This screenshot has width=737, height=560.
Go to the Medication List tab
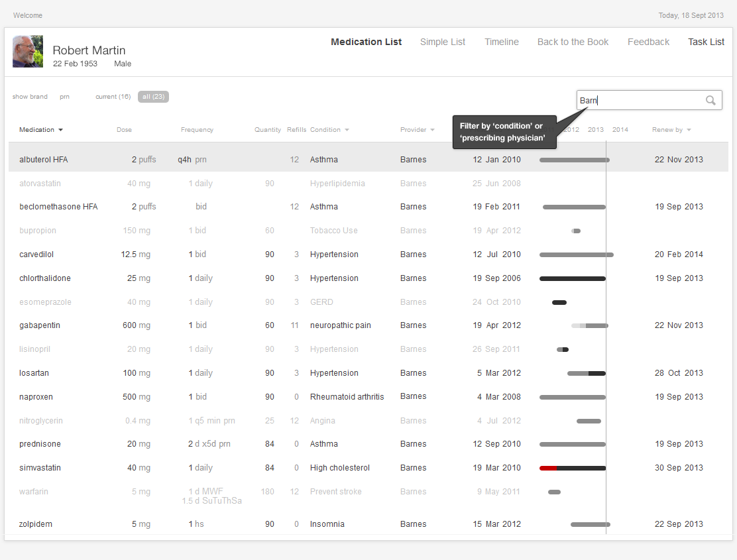tap(366, 42)
